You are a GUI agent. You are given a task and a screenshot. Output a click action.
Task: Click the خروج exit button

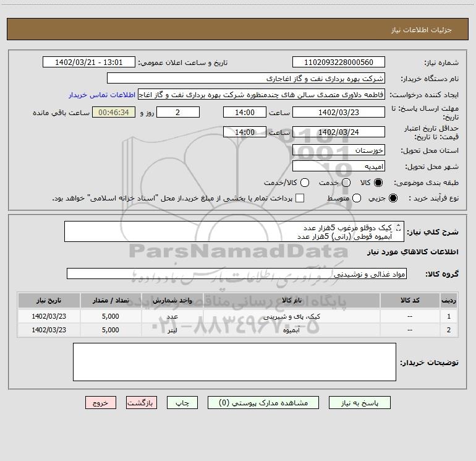[x=101, y=403]
